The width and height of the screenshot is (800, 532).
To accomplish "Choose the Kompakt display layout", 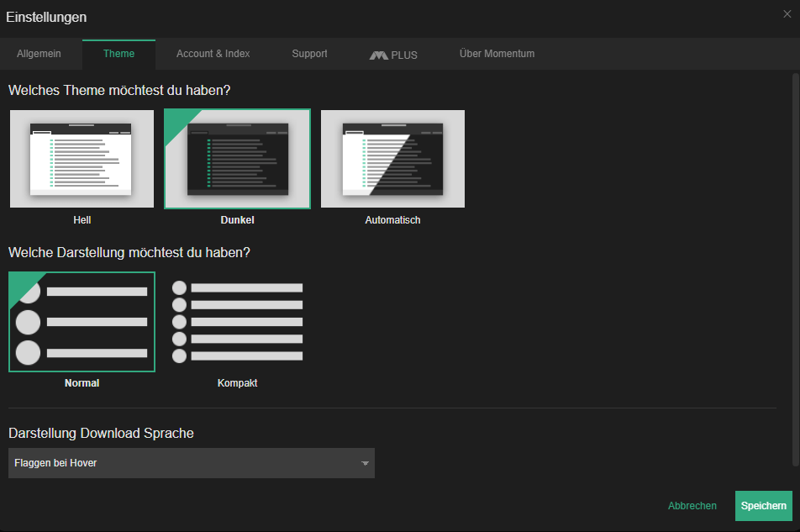I will tap(237, 321).
